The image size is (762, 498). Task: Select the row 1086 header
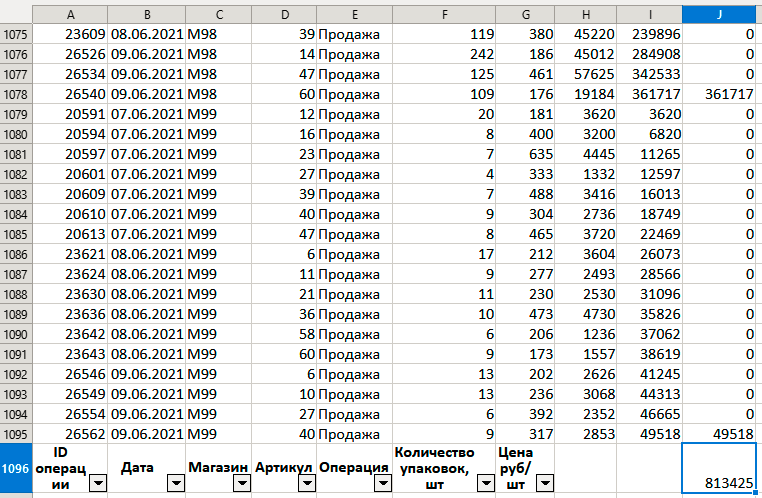17,254
